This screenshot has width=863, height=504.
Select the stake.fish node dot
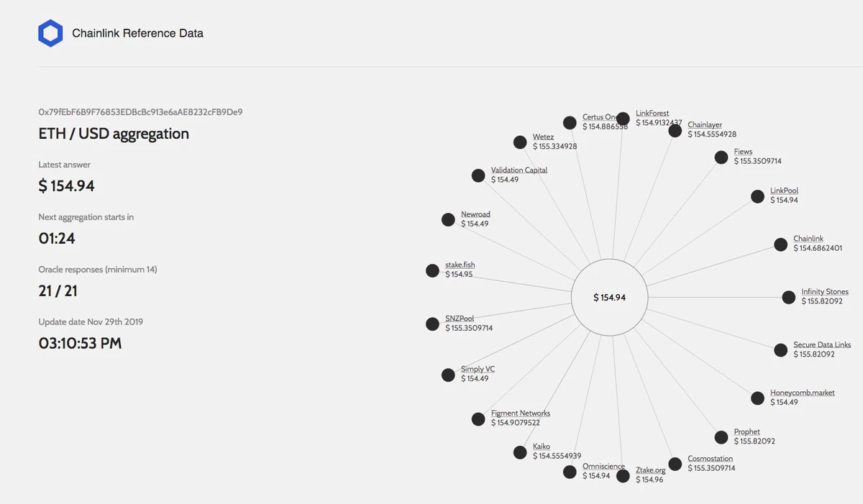point(432,270)
